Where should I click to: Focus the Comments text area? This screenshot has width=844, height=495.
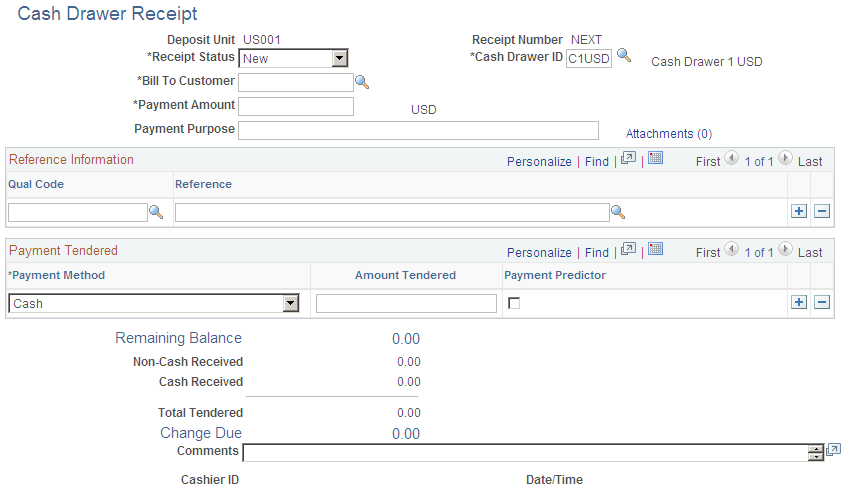point(525,453)
